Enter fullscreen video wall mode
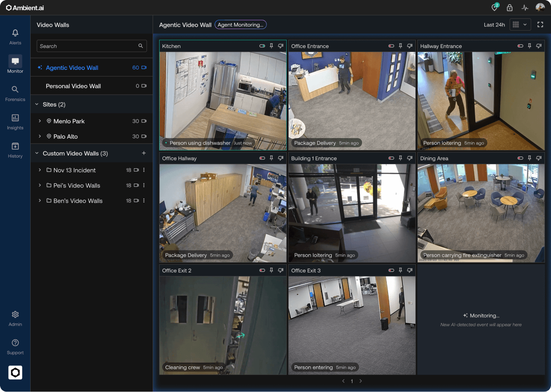Viewport: 551px width, 392px height. [x=540, y=25]
